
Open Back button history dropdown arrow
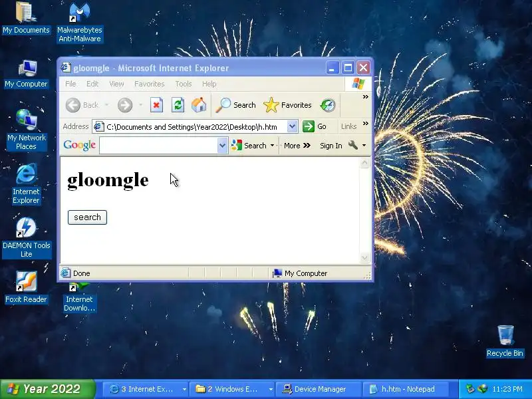106,105
